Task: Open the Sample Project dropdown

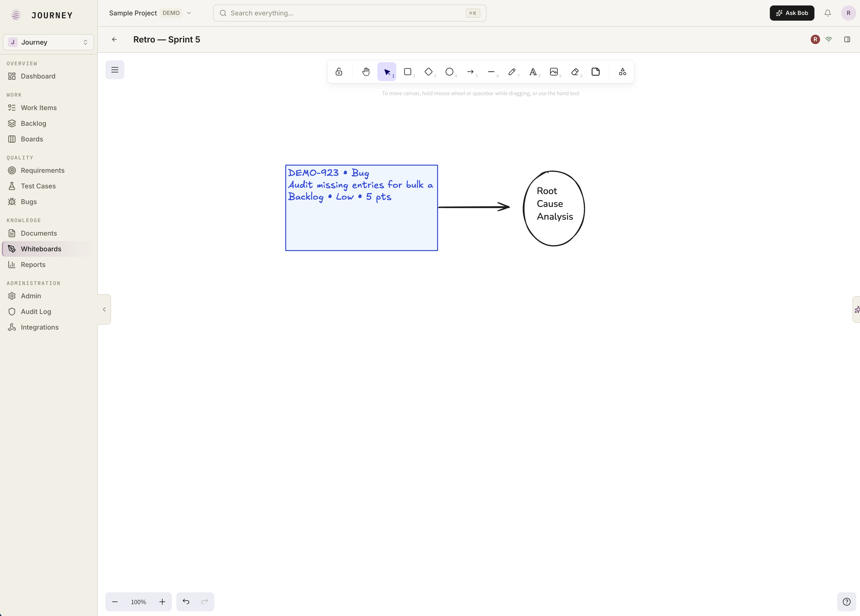Action: click(x=150, y=13)
